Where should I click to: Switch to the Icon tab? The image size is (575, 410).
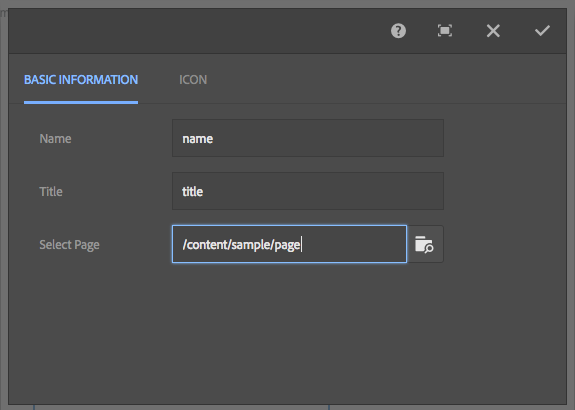193,80
